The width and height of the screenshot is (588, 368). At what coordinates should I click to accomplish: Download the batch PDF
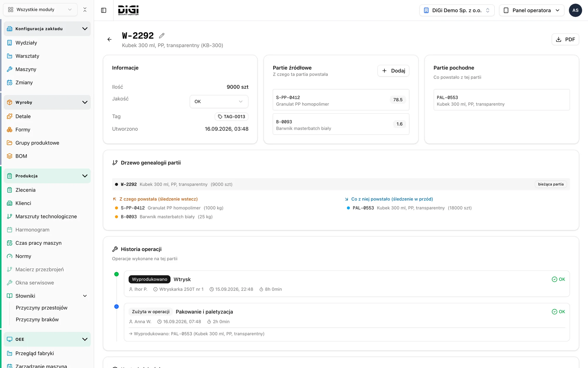coord(565,39)
